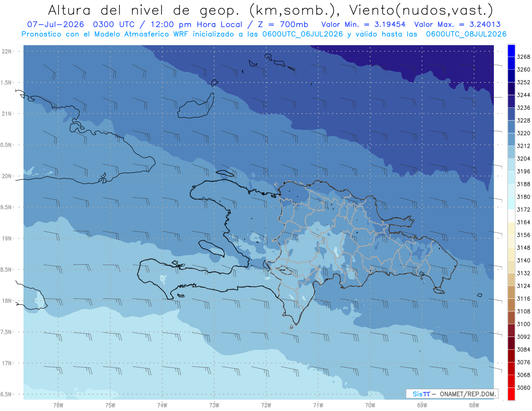The height and width of the screenshot is (411, 532).
Task: Click the 19N latitude axis label
Action: [x=7, y=239]
